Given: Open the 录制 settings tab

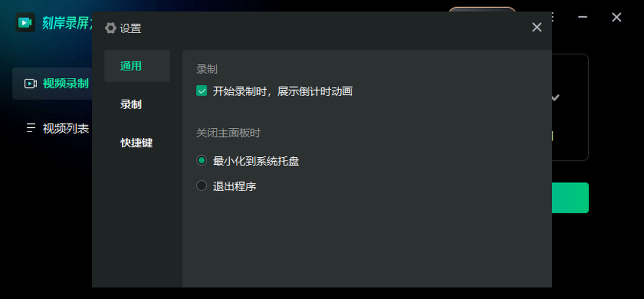Looking at the screenshot, I should pyautogui.click(x=131, y=105).
